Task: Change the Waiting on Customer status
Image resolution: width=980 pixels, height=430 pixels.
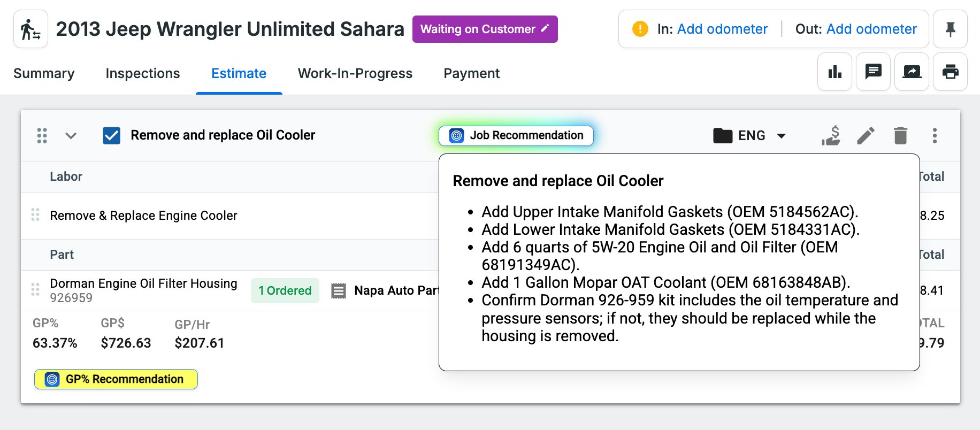Action: (485, 29)
